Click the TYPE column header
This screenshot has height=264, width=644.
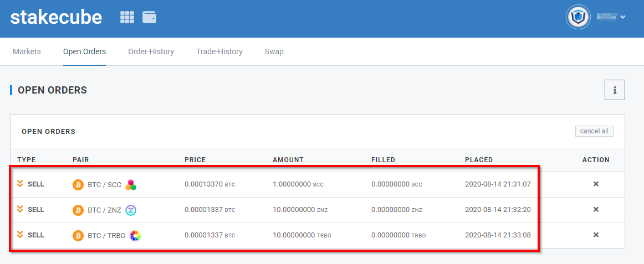pos(26,160)
